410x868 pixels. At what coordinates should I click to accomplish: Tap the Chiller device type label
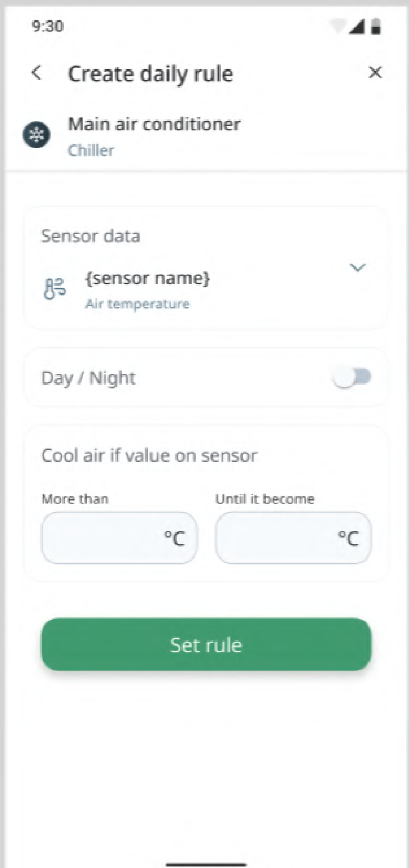pos(91,150)
